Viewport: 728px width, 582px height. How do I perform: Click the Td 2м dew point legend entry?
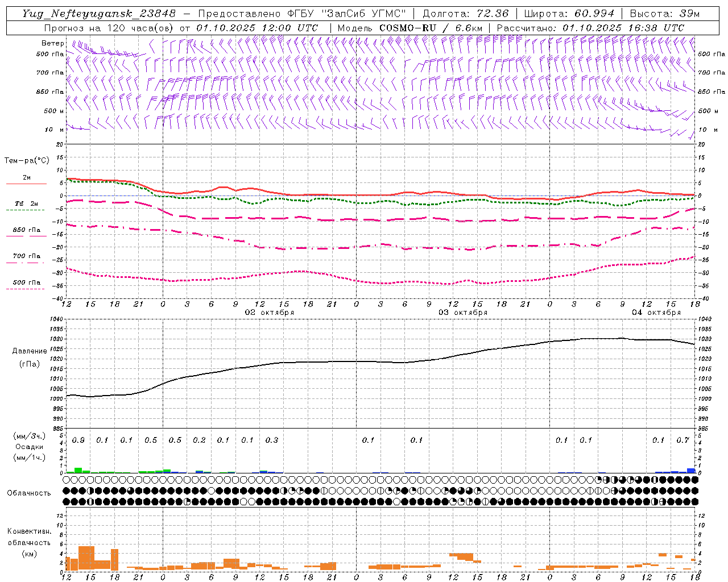pos(27,203)
